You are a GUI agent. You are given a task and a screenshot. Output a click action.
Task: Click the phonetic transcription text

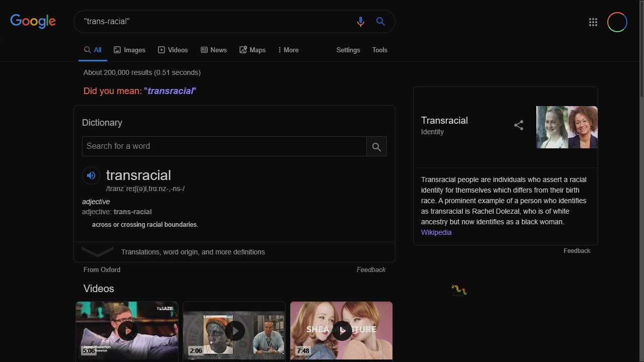[x=145, y=189]
